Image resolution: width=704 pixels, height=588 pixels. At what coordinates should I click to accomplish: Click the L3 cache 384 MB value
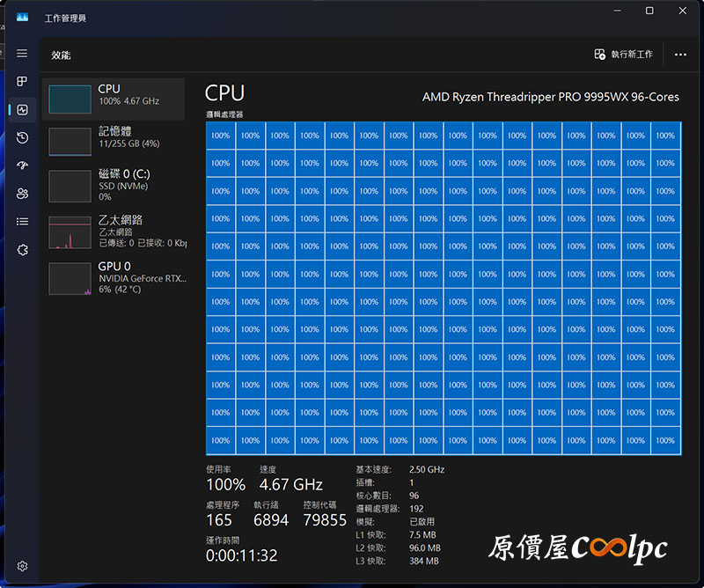click(424, 561)
